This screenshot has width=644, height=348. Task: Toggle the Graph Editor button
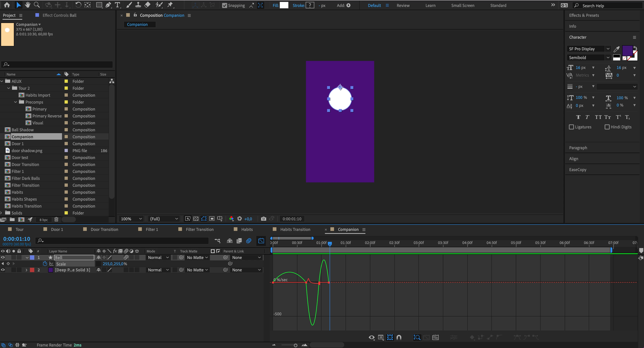[261, 241]
